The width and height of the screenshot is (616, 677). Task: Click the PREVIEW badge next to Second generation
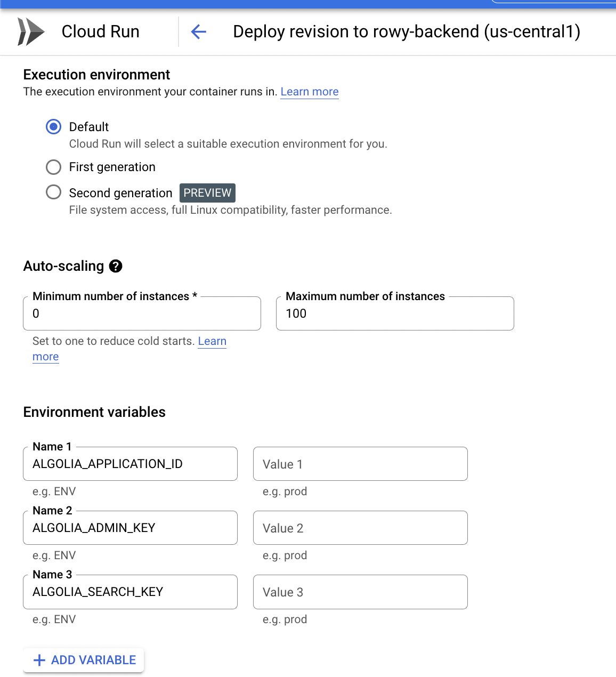click(207, 192)
